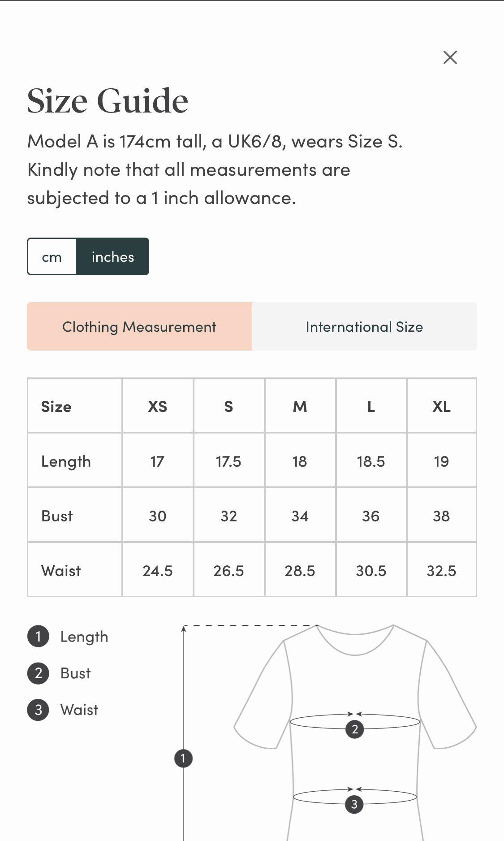The width and height of the screenshot is (504, 841).
Task: Click the Size Guide heading
Action: [x=108, y=101]
